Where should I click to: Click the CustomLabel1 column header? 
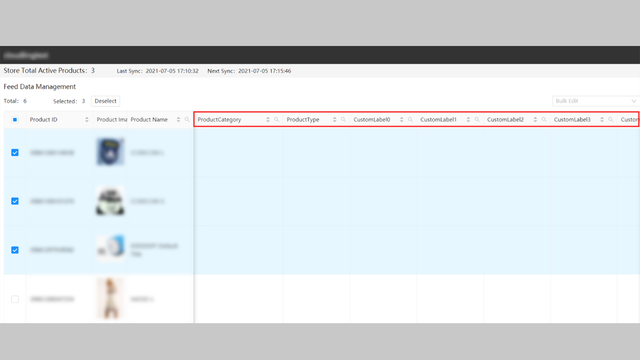click(x=438, y=120)
